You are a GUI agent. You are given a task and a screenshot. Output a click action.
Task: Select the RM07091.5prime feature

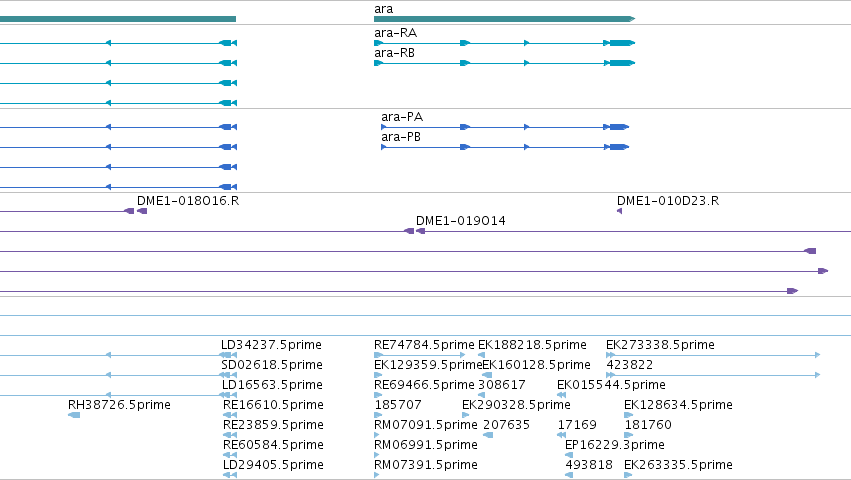[426, 425]
